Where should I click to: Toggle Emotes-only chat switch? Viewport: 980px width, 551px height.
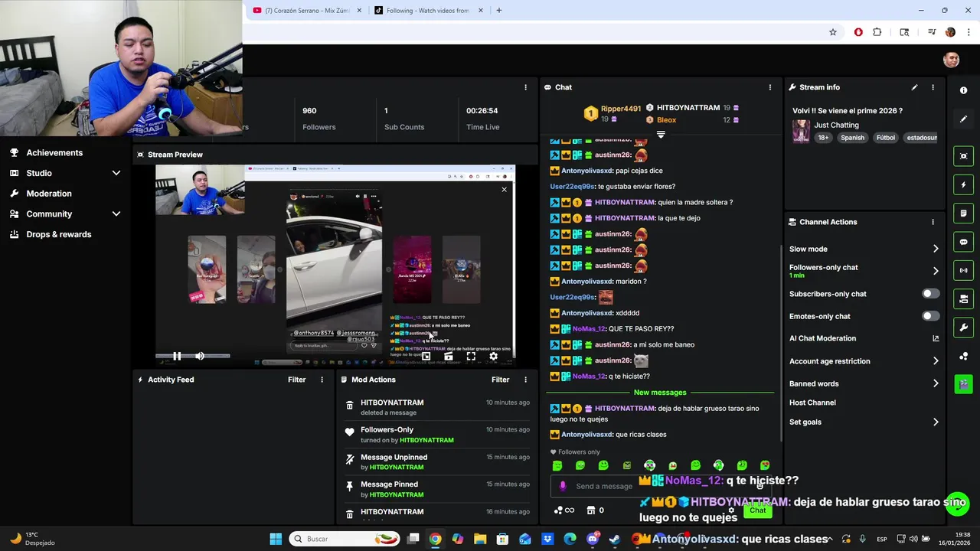(x=930, y=316)
